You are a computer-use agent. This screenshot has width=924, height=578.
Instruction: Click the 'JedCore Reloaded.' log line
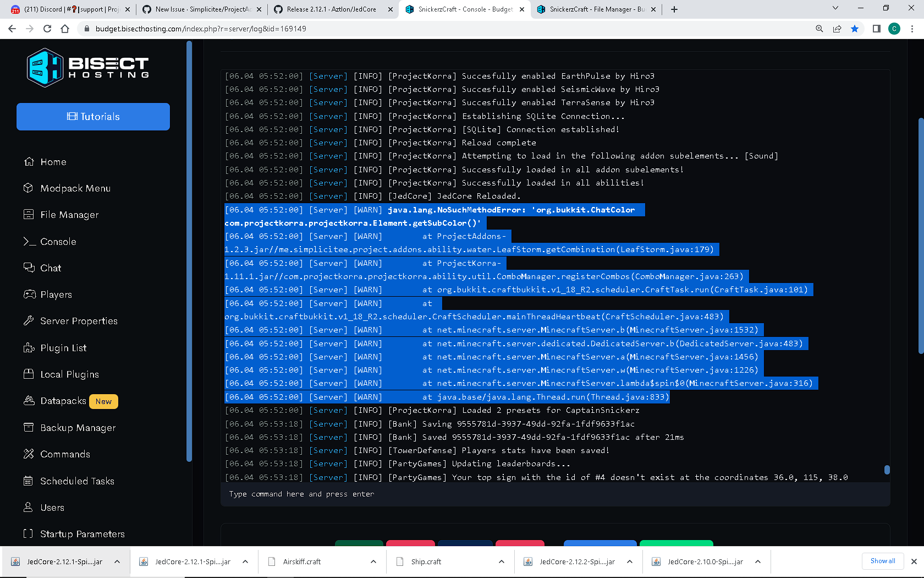point(372,196)
